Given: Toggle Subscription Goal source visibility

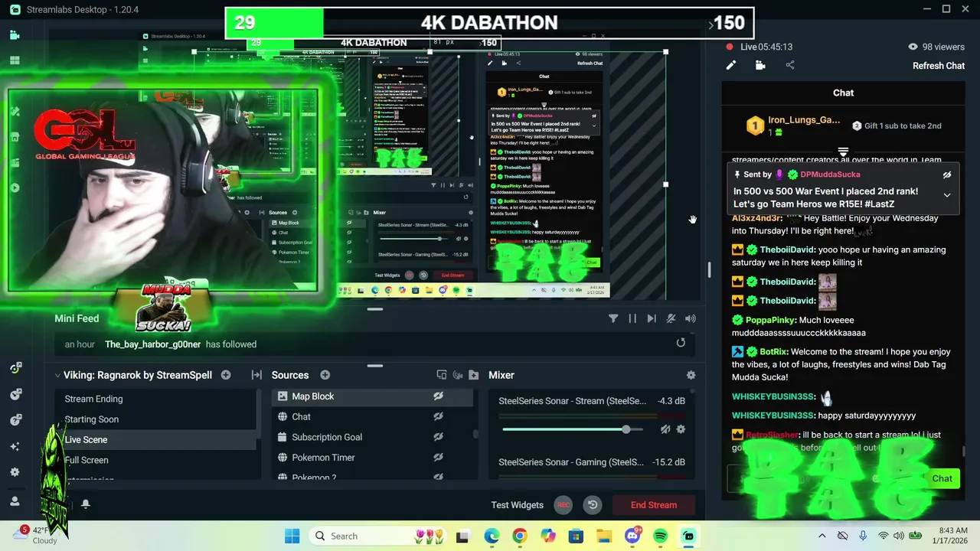Looking at the screenshot, I should 438,437.
